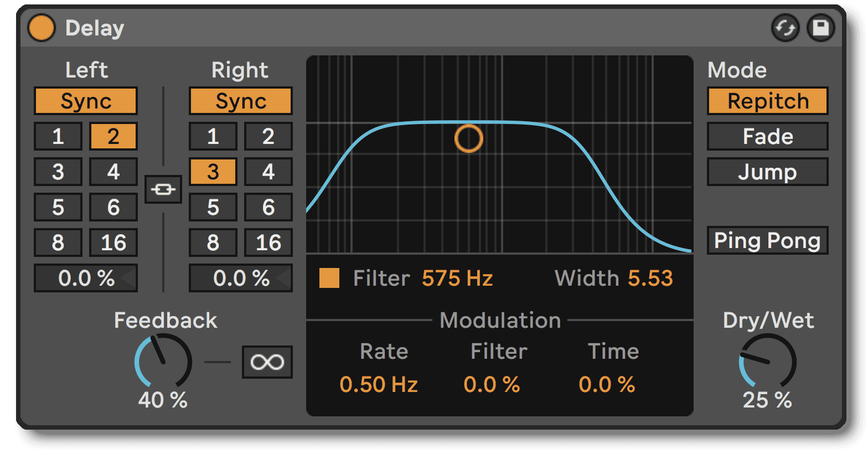Click the Modulation Rate 0.50 Hz value

pyautogui.click(x=379, y=384)
